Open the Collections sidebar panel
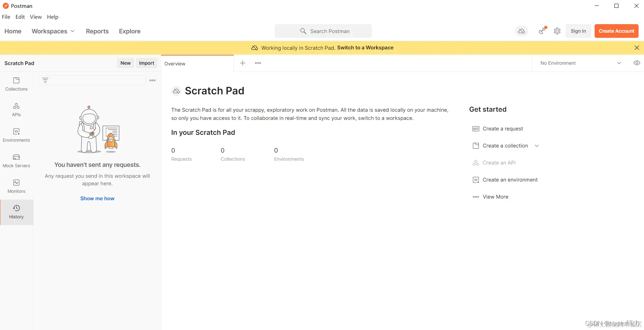The height and width of the screenshot is (330, 644). (x=16, y=84)
